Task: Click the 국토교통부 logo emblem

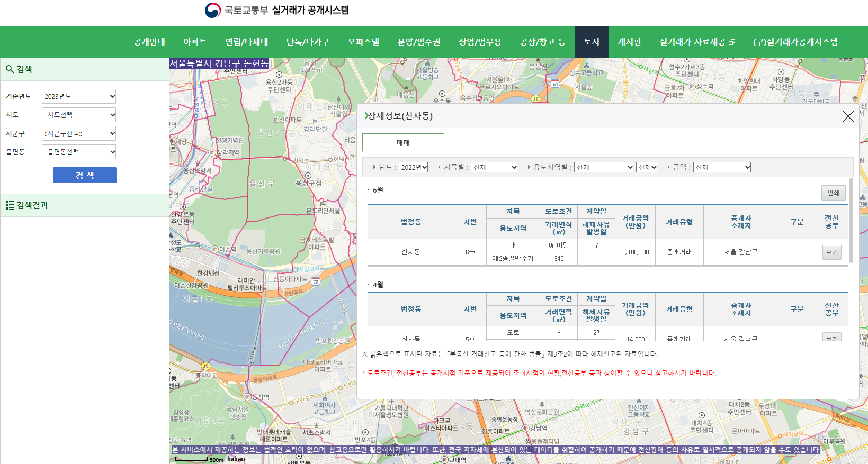Action: coord(212,10)
